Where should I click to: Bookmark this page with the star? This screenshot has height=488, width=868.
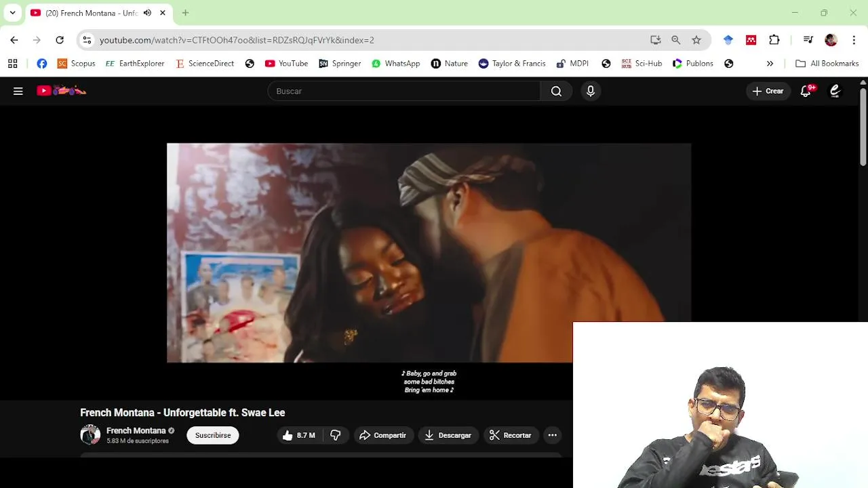696,40
